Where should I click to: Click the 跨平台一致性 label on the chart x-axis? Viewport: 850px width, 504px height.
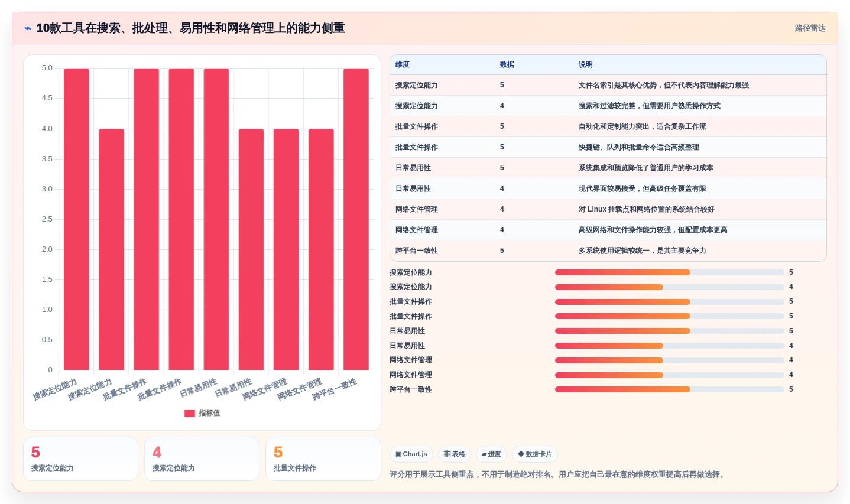click(x=335, y=389)
